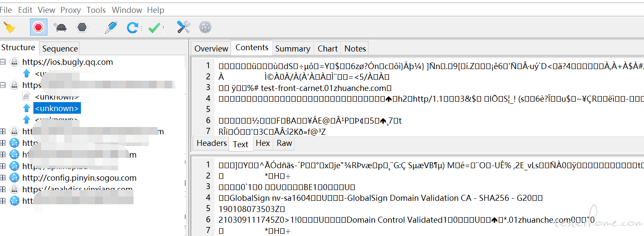Click the lock icon beside analytics.yinxiang.com
The height and width of the screenshot is (236, 644).
pyautogui.click(x=15, y=189)
